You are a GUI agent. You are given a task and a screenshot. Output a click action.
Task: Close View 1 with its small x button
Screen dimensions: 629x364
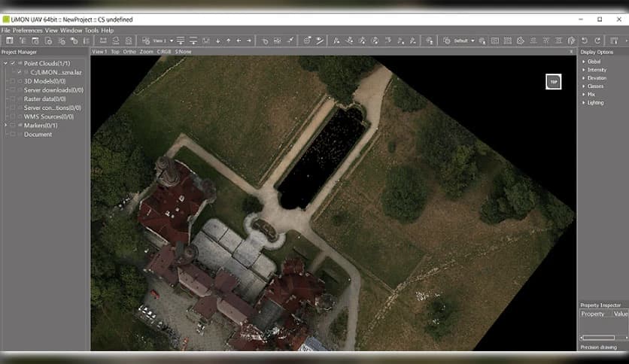[571, 52]
